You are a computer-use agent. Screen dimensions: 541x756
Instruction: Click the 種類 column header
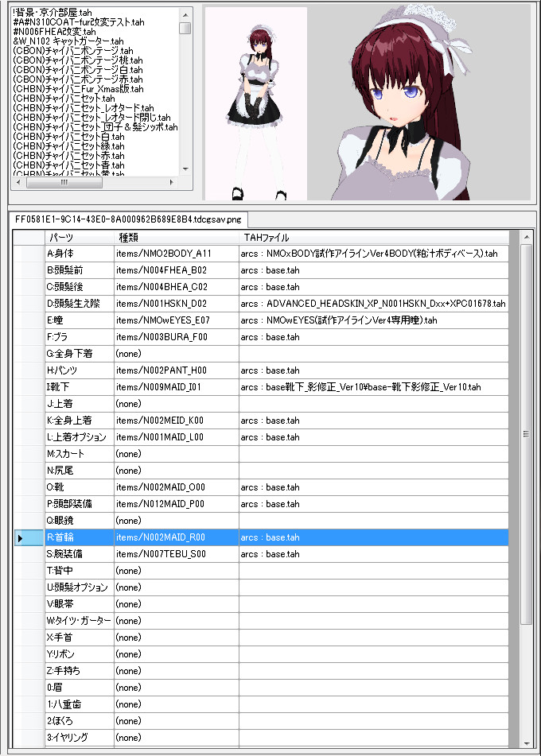tap(177, 238)
